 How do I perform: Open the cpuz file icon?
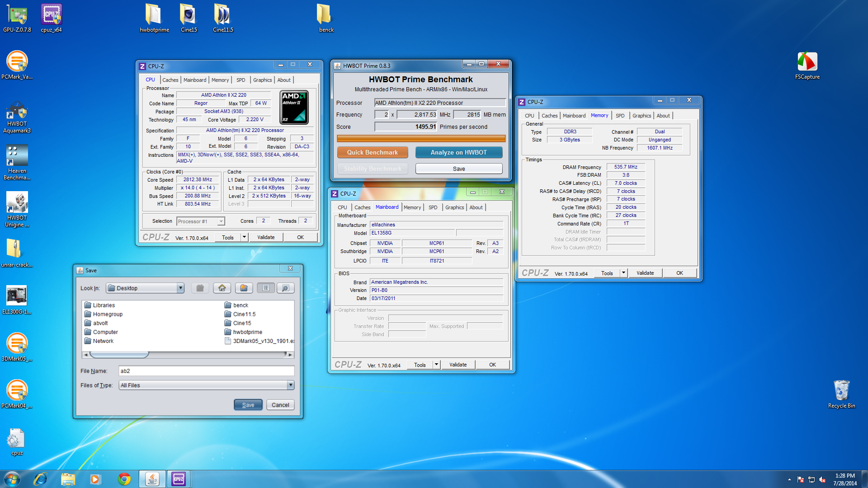coord(17,442)
